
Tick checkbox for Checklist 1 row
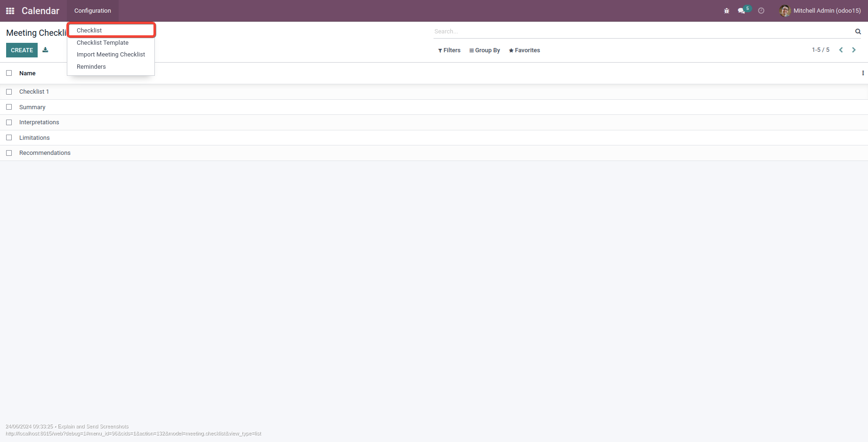(x=9, y=92)
